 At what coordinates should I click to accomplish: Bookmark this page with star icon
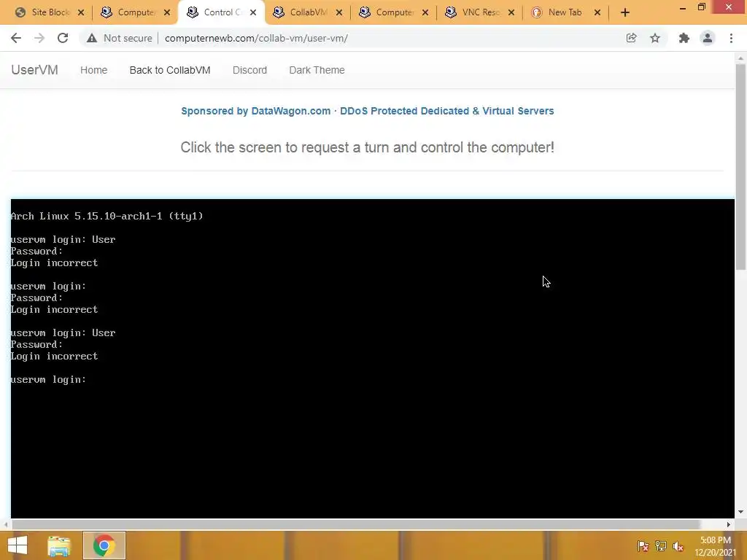pyautogui.click(x=655, y=38)
